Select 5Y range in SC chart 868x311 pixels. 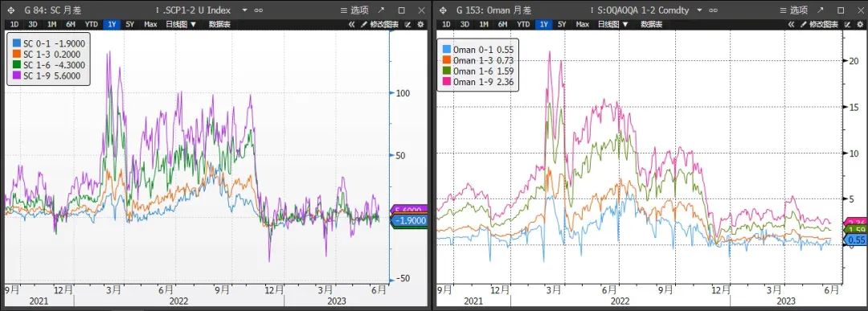click(x=129, y=24)
